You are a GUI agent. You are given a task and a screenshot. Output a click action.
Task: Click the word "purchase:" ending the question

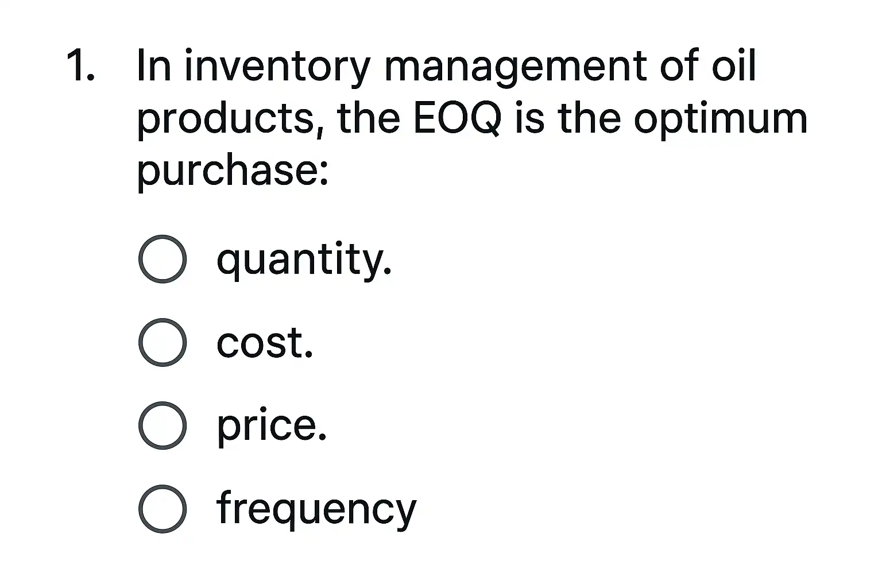pos(233,171)
